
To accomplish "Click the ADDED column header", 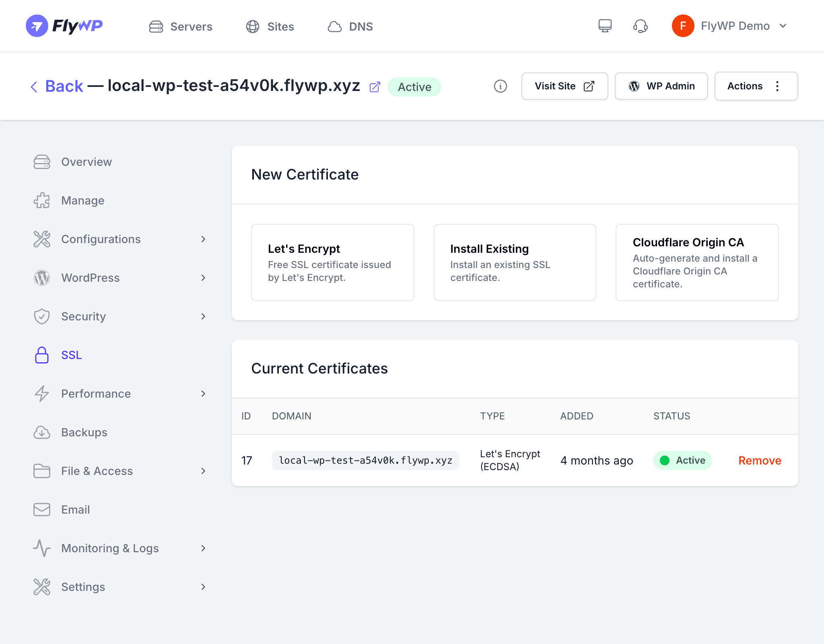I will point(577,416).
